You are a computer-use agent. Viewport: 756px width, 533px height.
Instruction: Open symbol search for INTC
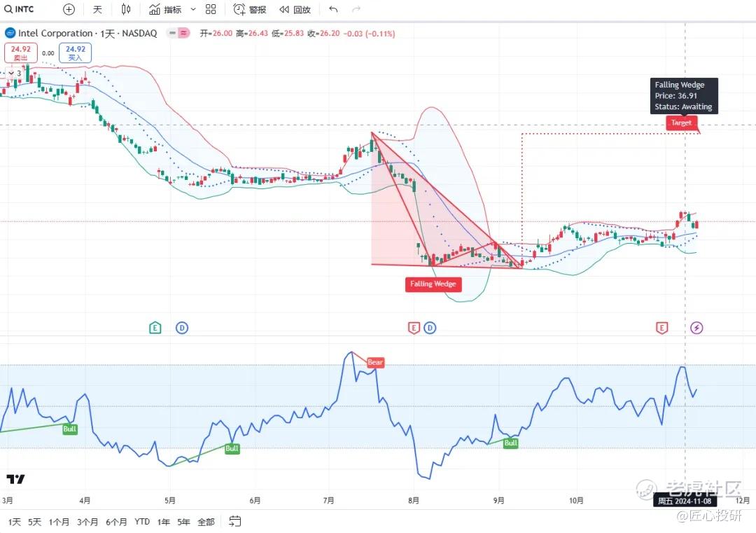point(20,9)
